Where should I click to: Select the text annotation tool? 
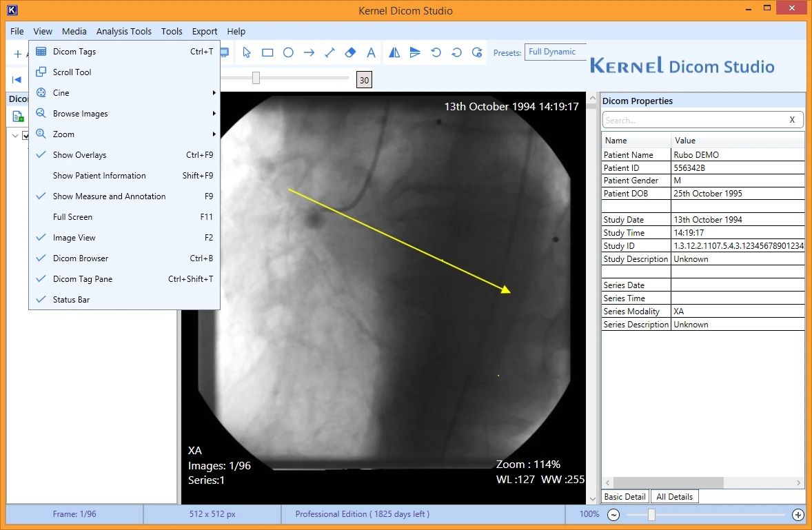point(371,52)
